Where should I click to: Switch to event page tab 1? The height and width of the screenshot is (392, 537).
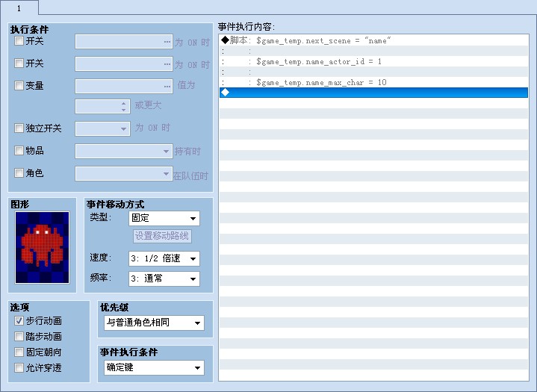pyautogui.click(x=19, y=7)
